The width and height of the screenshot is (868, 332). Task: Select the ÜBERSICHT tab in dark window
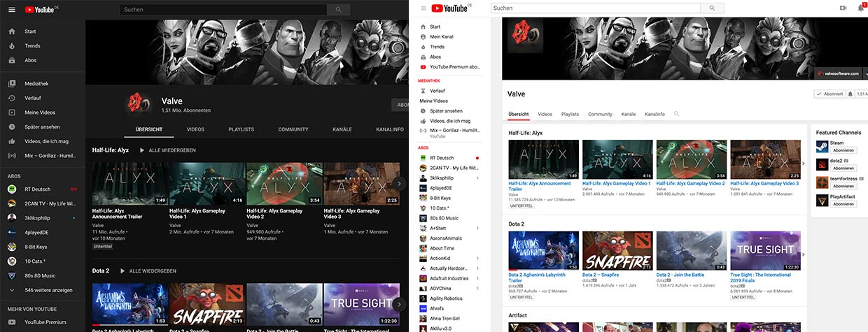(x=149, y=129)
